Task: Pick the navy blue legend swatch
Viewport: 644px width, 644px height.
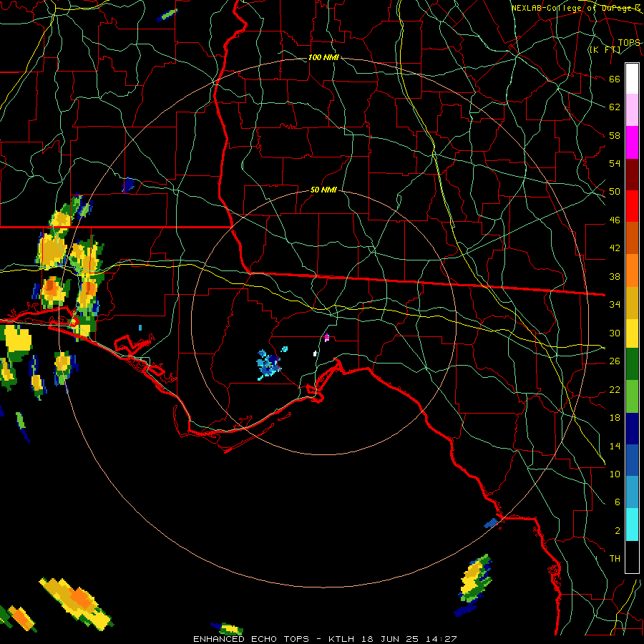Action: point(632,429)
